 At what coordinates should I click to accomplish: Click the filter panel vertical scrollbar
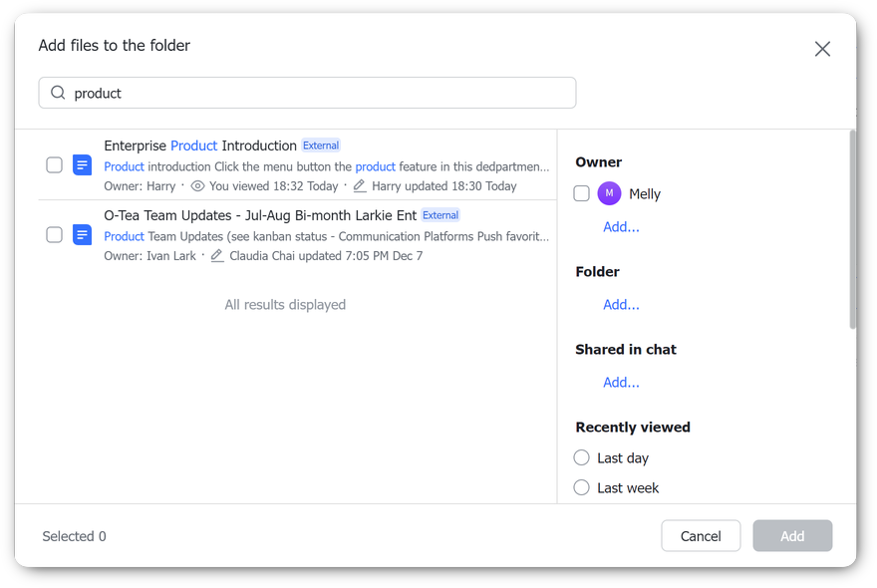[852, 229]
